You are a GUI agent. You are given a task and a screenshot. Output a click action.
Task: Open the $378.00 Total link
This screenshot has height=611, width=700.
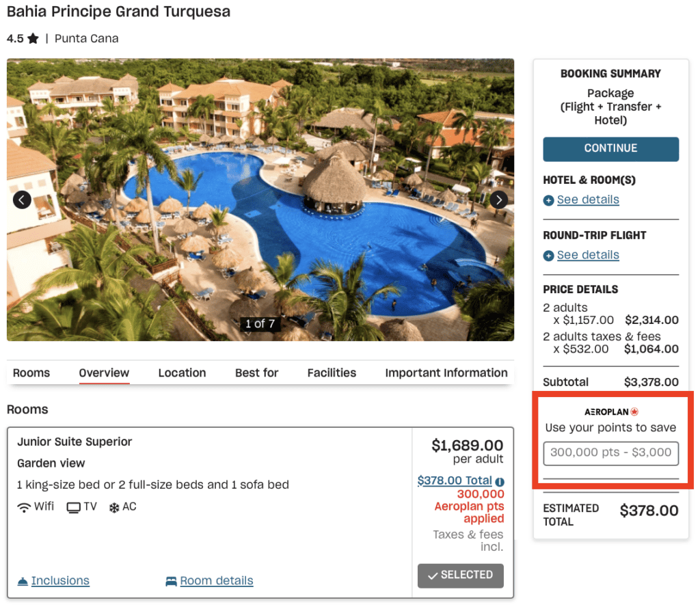coord(454,480)
